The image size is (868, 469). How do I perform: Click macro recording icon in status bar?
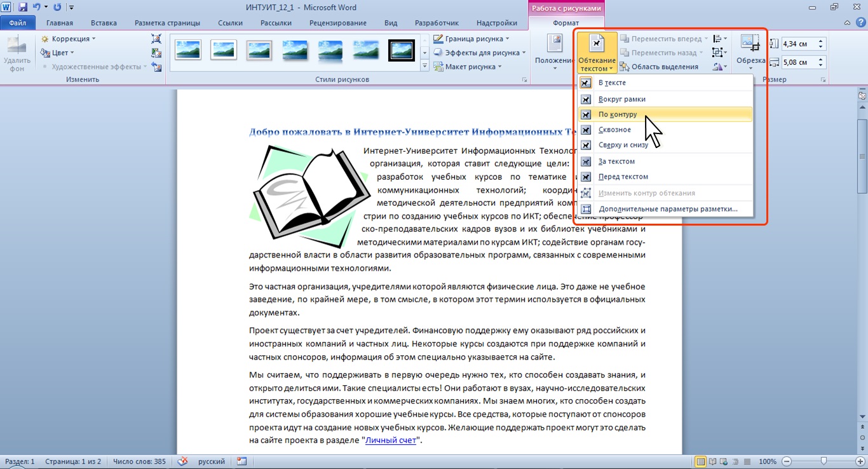point(241,461)
